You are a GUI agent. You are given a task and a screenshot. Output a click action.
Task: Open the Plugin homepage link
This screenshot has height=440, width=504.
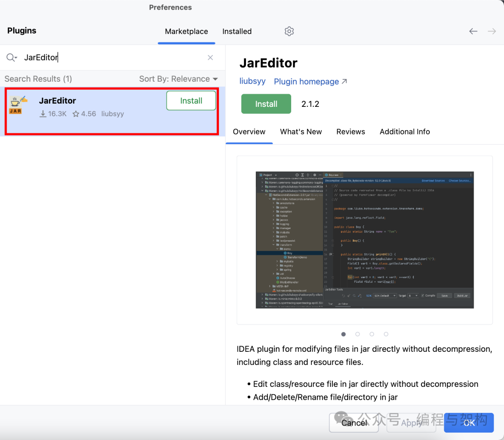pos(310,82)
